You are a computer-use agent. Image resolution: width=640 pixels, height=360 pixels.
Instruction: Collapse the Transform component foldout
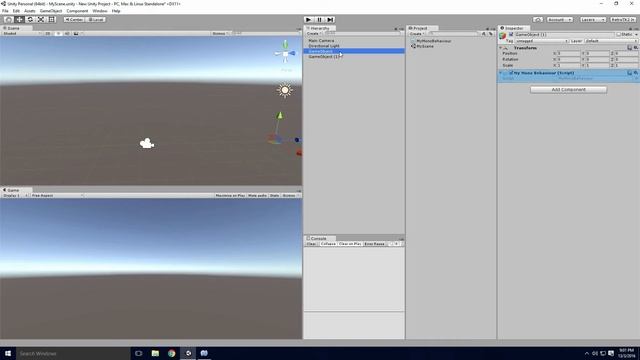tap(500, 48)
